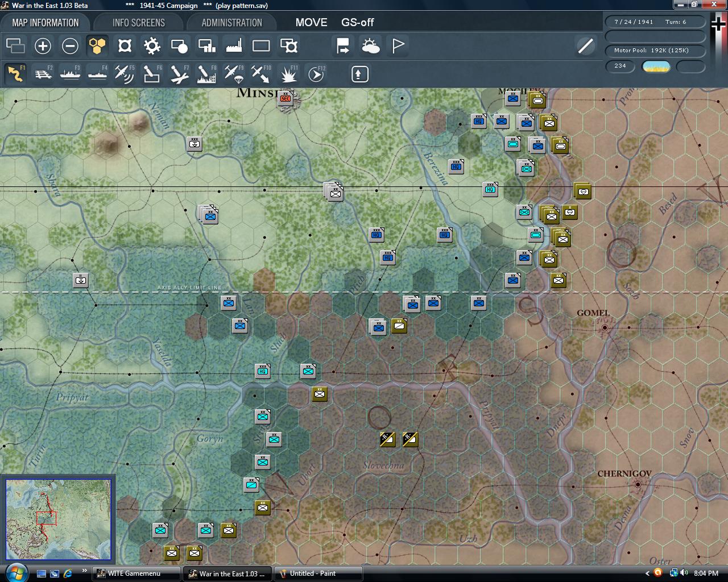The height and width of the screenshot is (582, 728).
Task: Click the taskbar clock 8:04 PM
Action: (x=706, y=573)
